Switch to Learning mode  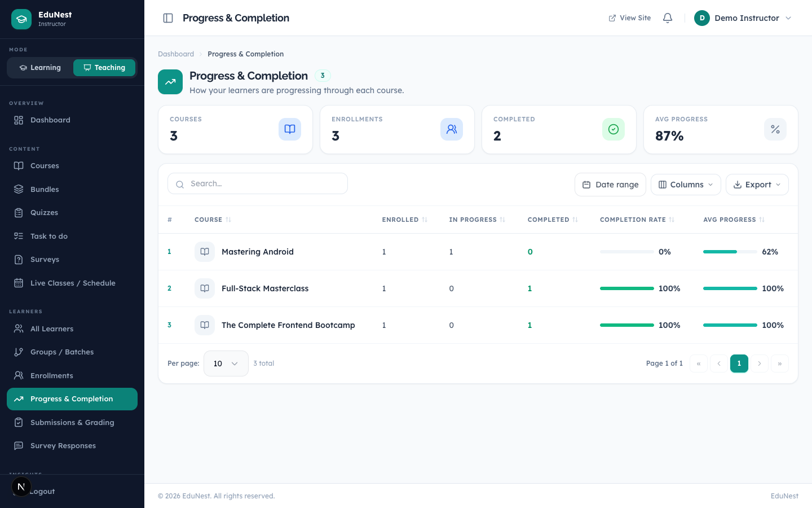pos(40,68)
